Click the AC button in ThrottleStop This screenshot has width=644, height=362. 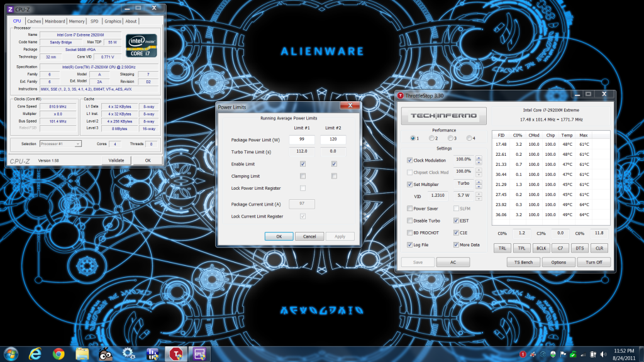(453, 262)
